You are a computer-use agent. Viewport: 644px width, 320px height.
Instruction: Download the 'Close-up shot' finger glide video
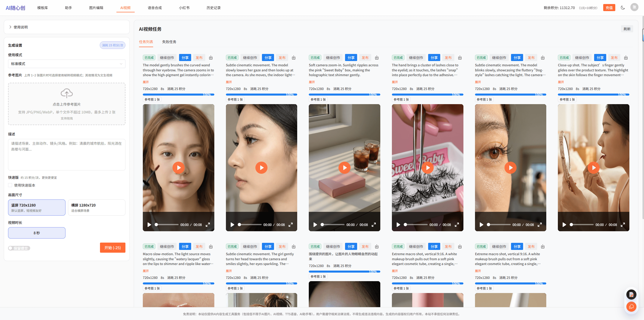[x=626, y=58]
